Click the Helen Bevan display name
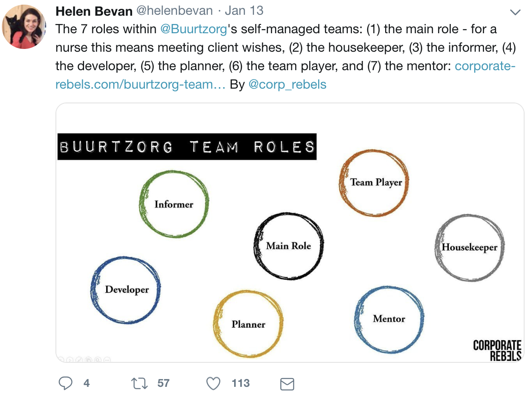The image size is (532, 397). coord(94,11)
